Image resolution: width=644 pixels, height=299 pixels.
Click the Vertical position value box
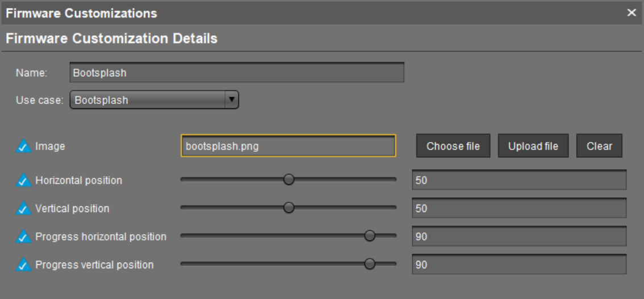click(x=519, y=209)
